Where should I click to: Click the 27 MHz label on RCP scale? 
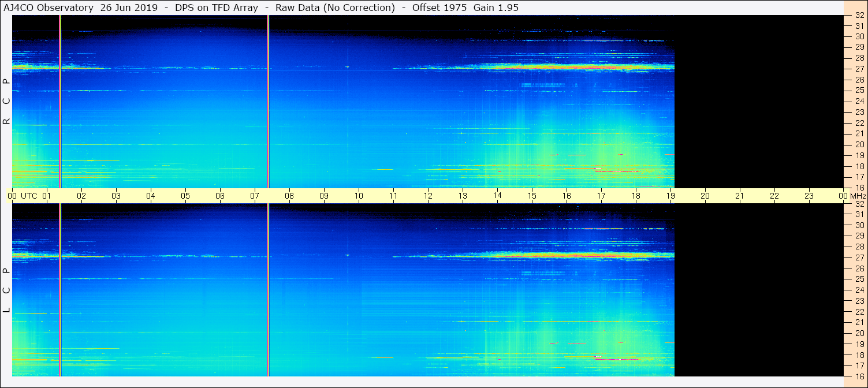[859, 69]
